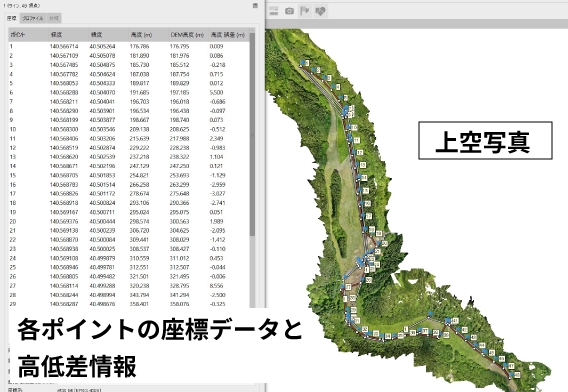Select point row 6 with error 5.500

pyautogui.click(x=129, y=92)
